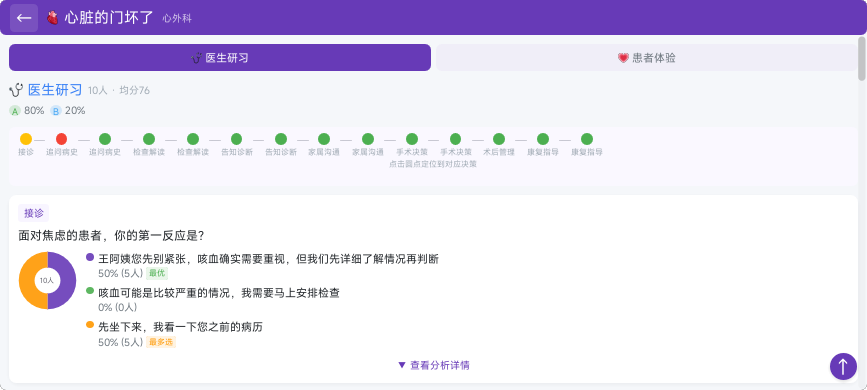Click the green legend dot for 咳血可能是比较严重
This screenshot has width=867, height=390.
pyautogui.click(x=90, y=290)
